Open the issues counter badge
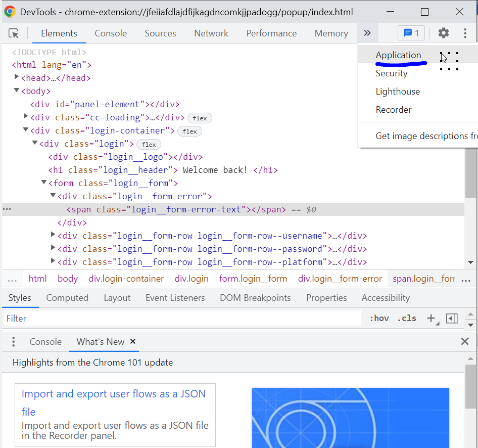The image size is (478, 448). [x=411, y=33]
